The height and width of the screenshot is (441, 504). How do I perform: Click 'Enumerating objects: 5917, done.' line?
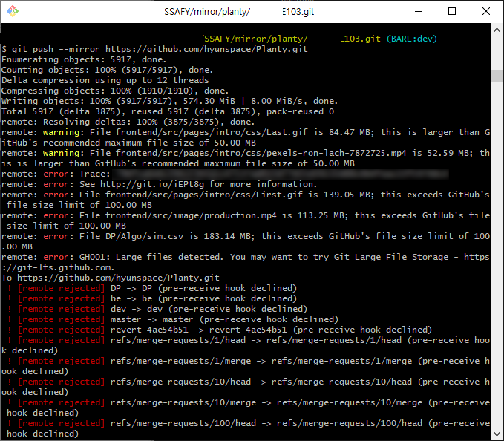point(84,59)
